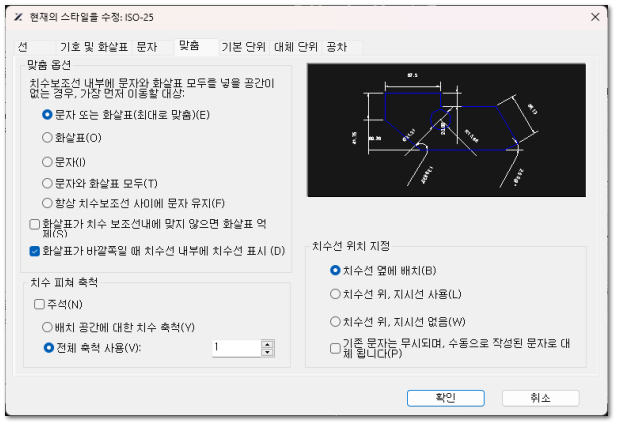
Task: Open the 대체 단위 tab
Action: 296,47
